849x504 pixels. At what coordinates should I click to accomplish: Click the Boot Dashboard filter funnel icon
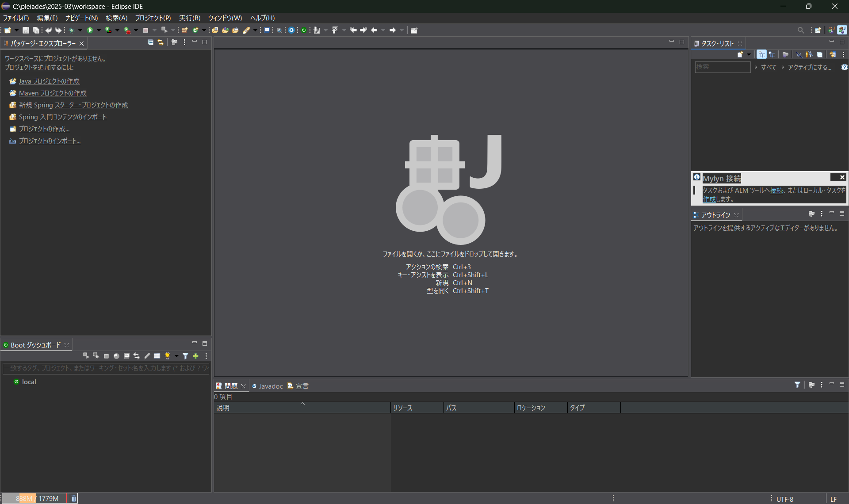(185, 356)
